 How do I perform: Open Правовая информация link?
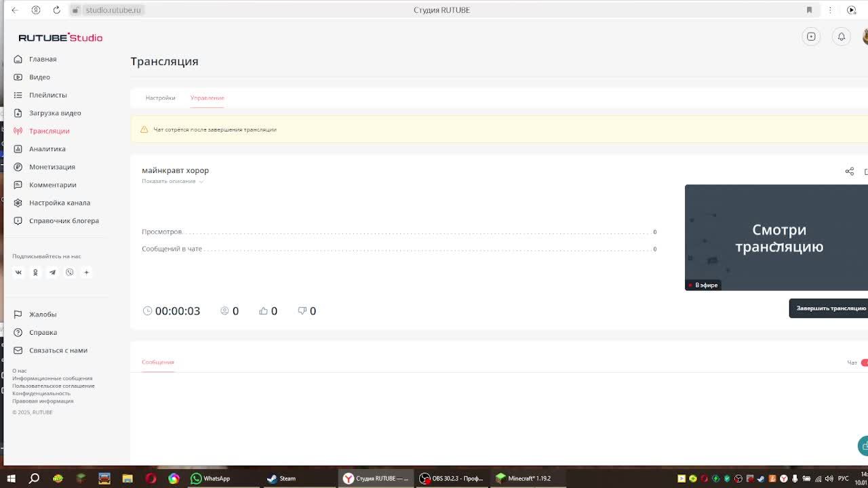click(43, 401)
